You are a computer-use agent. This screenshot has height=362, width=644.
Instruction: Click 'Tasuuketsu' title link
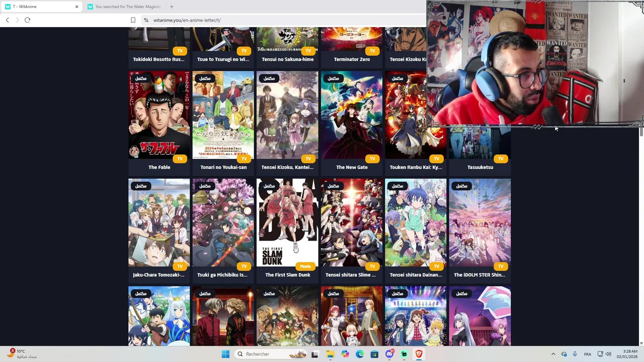pyautogui.click(x=480, y=167)
